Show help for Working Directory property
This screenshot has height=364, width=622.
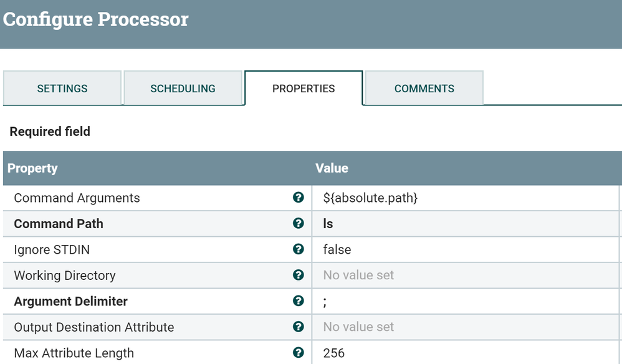coord(298,275)
